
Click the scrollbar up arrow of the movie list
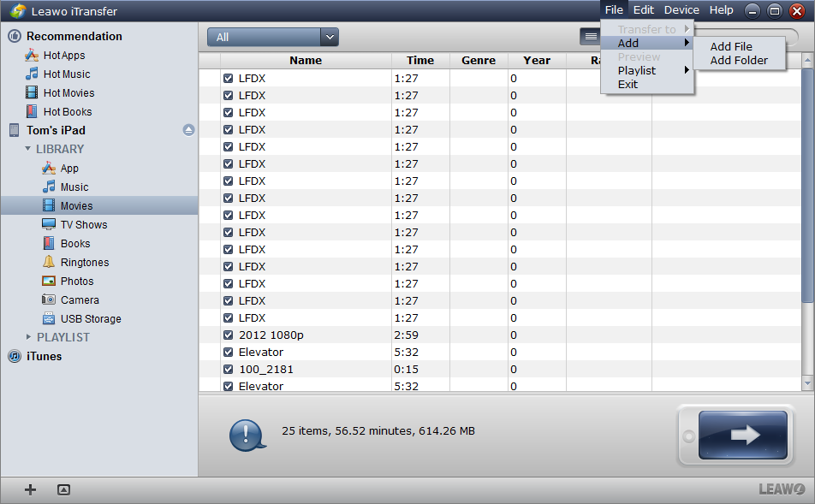[x=807, y=61]
